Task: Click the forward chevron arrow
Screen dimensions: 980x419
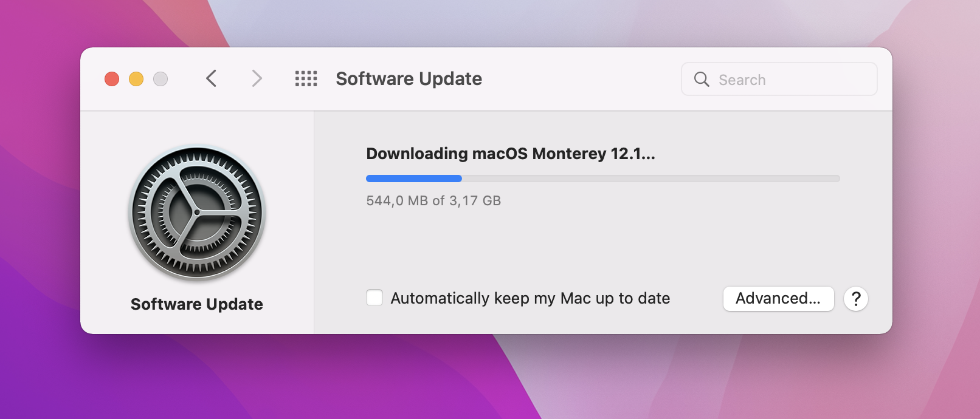Action: coord(257,79)
